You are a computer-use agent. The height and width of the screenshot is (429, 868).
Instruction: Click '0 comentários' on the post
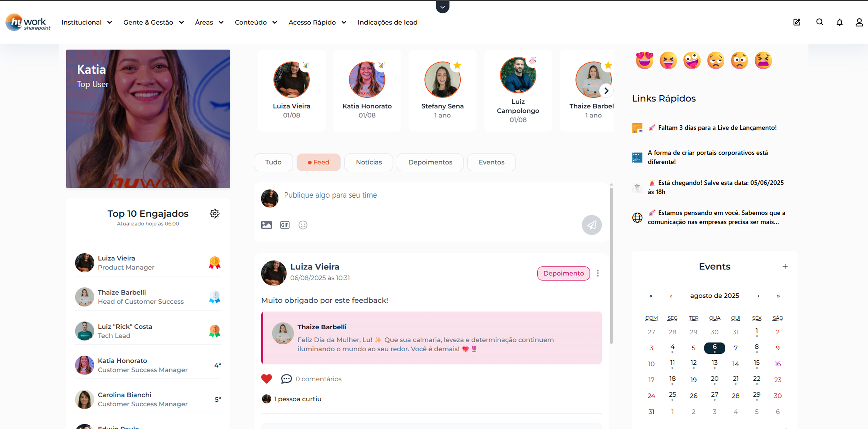(318, 379)
